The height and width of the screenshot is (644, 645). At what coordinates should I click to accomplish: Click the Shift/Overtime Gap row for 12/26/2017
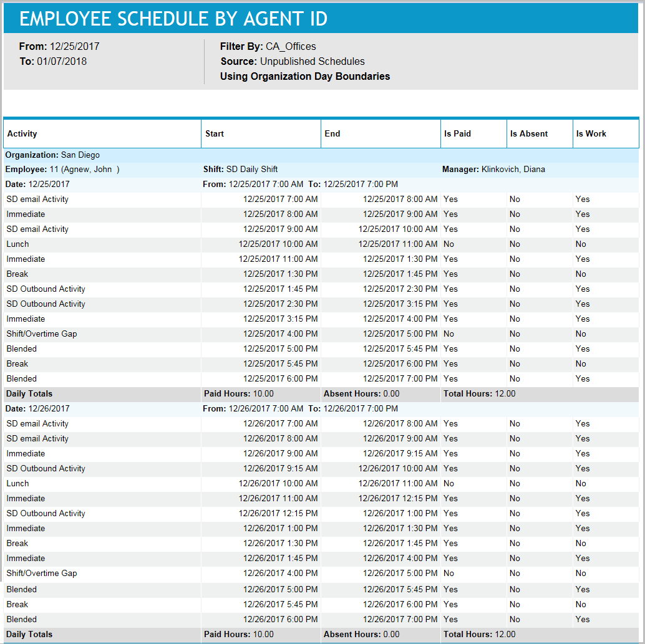(x=42, y=573)
